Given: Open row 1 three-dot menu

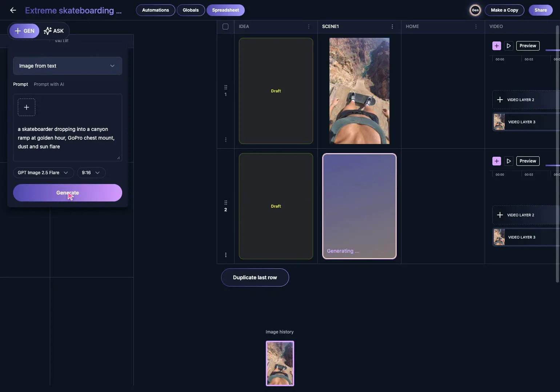Looking at the screenshot, I should (x=226, y=140).
